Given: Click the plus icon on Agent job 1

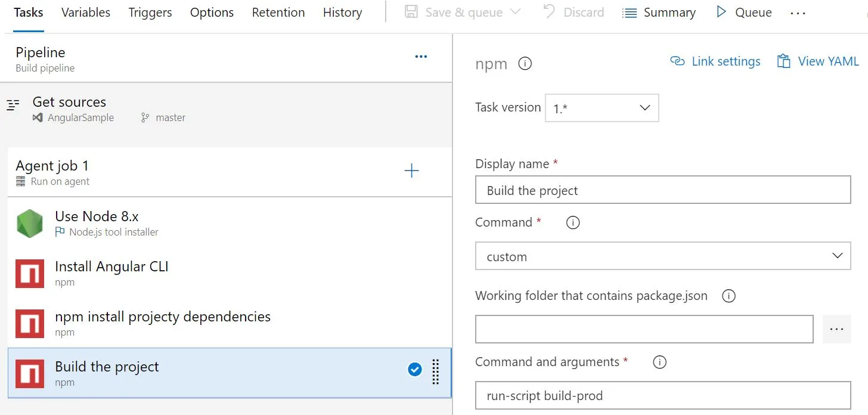Looking at the screenshot, I should tap(411, 172).
